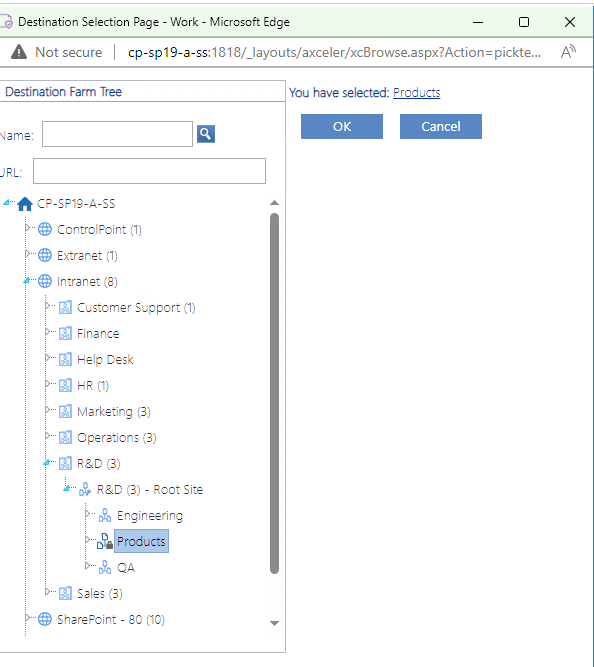Click the Operations site collection icon
Image resolution: width=594 pixels, height=667 pixels.
point(65,437)
